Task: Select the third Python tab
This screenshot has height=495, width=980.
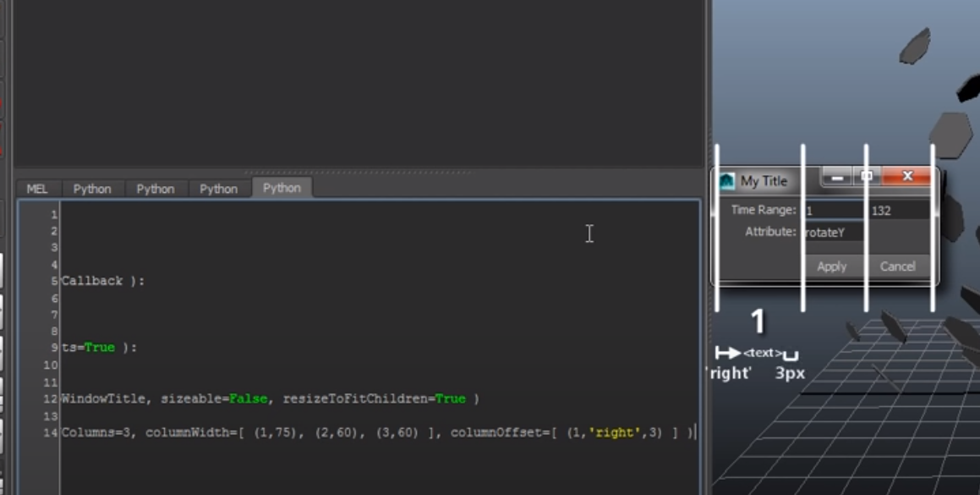Action: pos(218,188)
